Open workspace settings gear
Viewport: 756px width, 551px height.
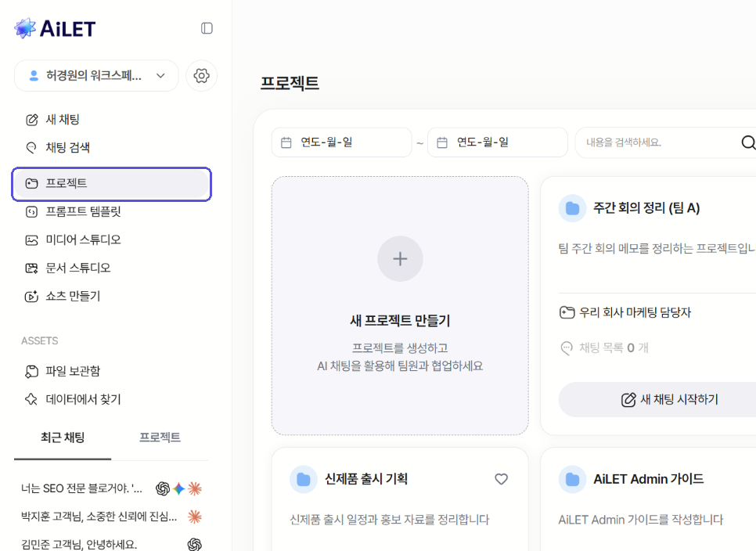202,76
